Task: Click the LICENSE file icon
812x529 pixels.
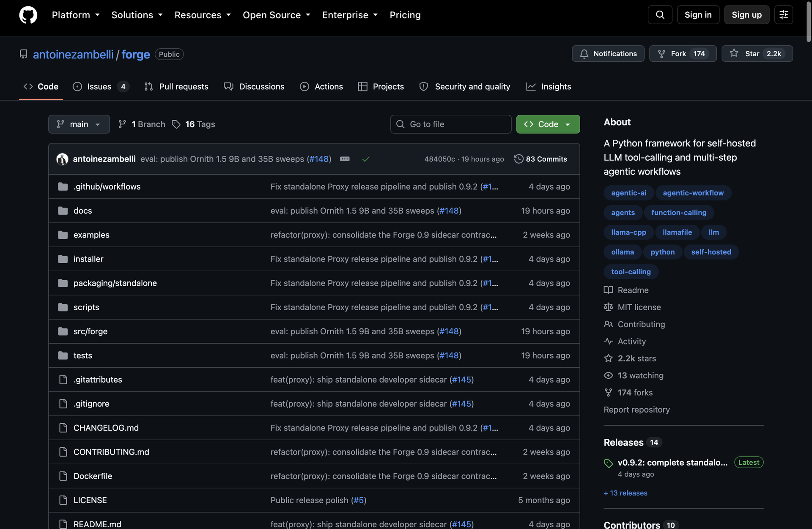Action: point(63,500)
